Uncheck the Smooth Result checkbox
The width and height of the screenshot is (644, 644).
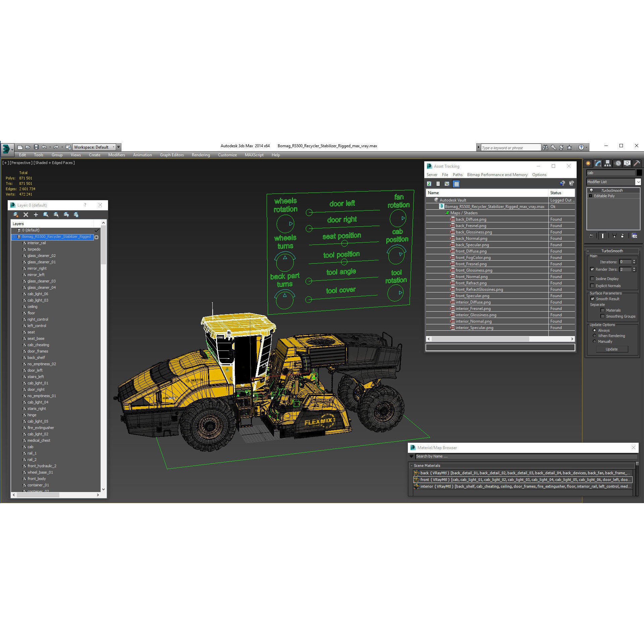click(x=592, y=299)
